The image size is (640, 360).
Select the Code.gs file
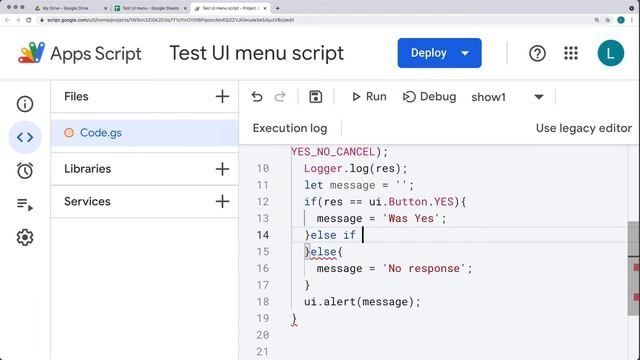coord(144,133)
